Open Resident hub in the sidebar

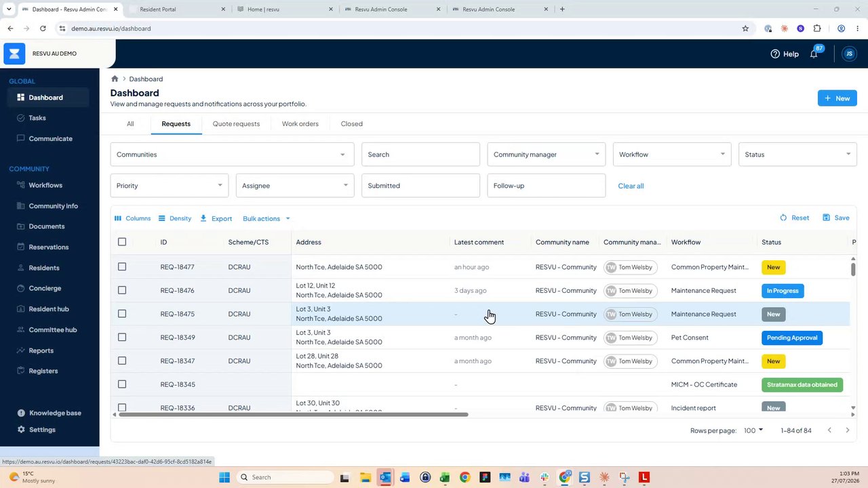pyautogui.click(x=49, y=309)
